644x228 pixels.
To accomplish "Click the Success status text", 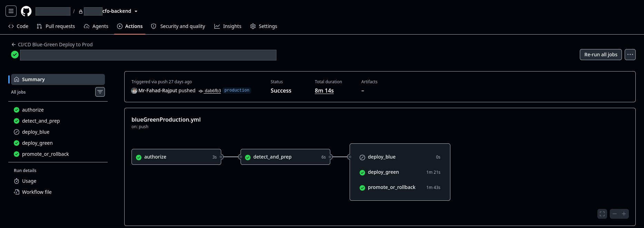I will point(281,91).
